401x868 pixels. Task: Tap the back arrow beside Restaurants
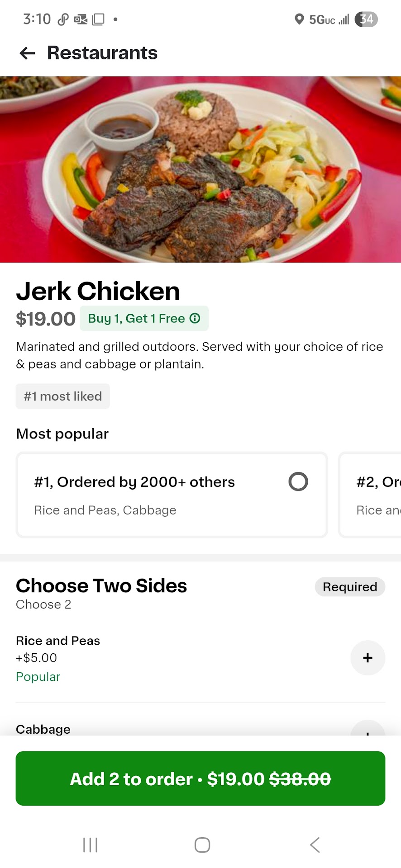tap(28, 53)
